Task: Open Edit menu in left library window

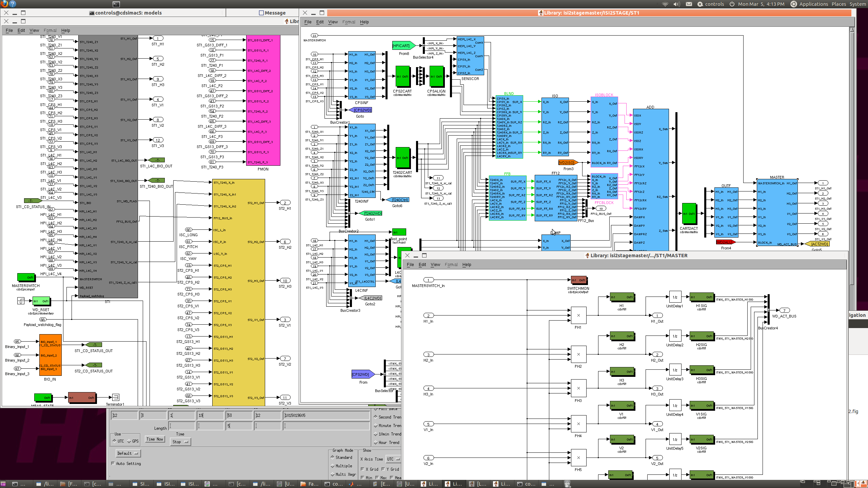Action: (x=21, y=30)
